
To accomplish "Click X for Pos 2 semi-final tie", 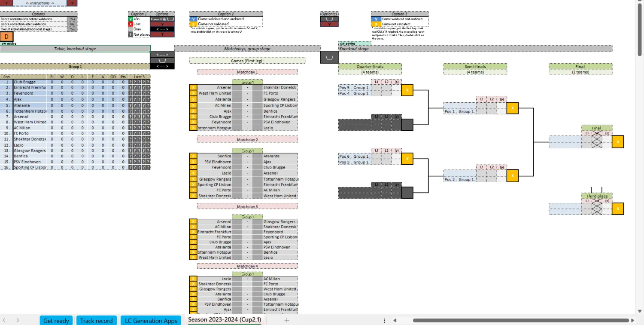I will [512, 176].
